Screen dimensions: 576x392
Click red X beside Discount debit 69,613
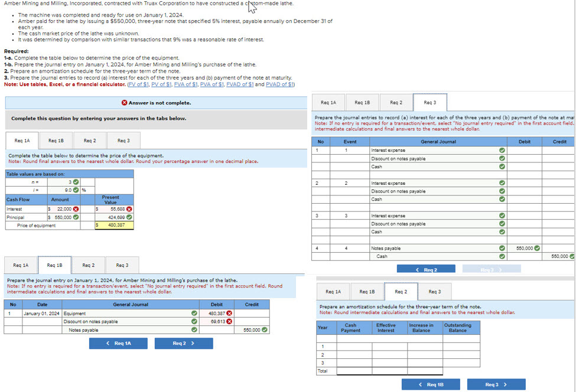[x=229, y=322]
